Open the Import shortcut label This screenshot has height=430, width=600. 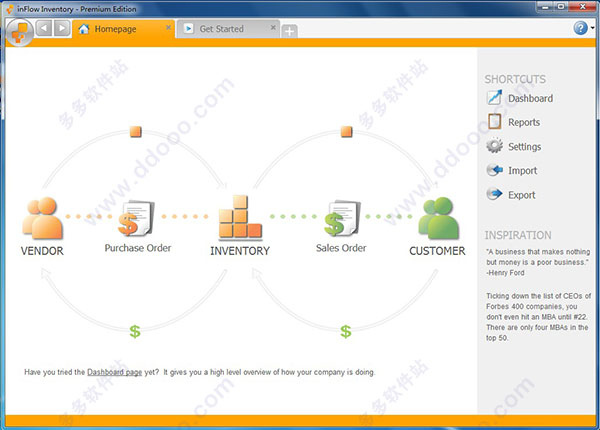522,171
